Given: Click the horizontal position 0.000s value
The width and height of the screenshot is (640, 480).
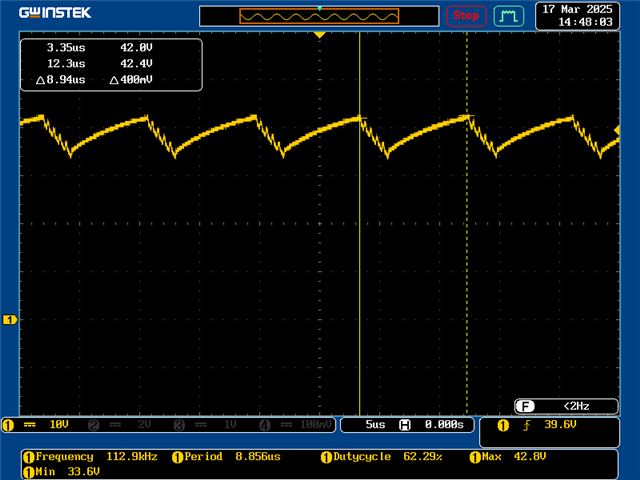Looking at the screenshot, I should click(444, 425).
